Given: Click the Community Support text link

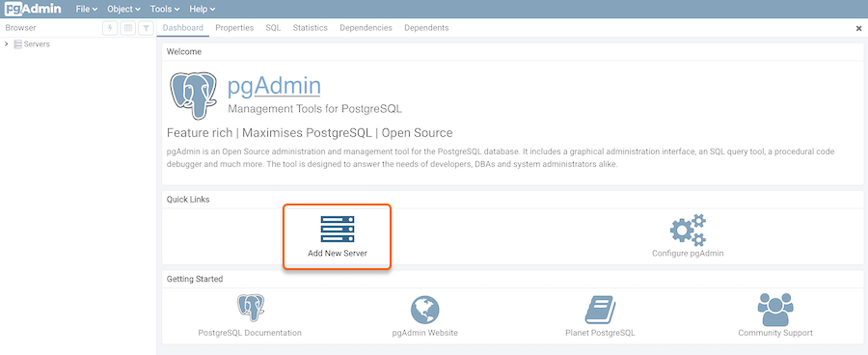Looking at the screenshot, I should 775,333.
